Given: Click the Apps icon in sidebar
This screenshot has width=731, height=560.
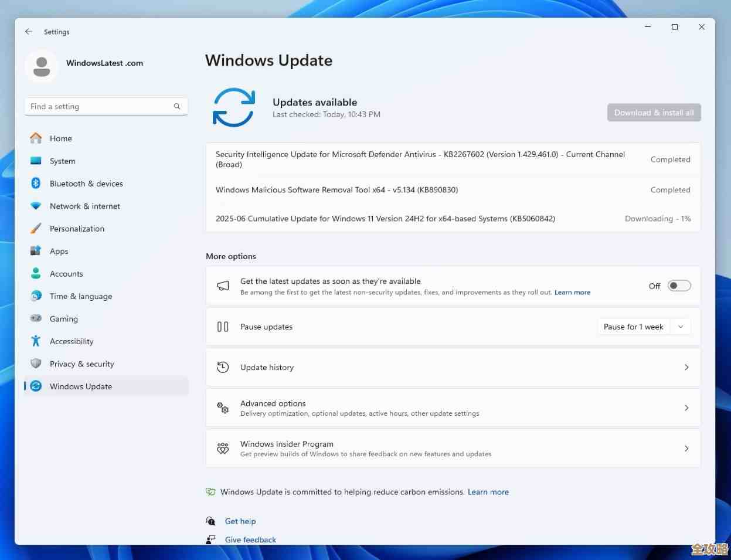Looking at the screenshot, I should click(x=36, y=251).
